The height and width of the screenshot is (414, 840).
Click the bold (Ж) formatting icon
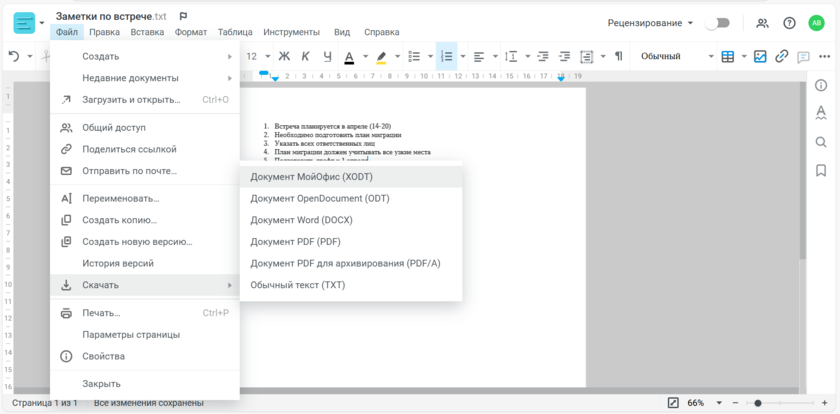pyautogui.click(x=284, y=57)
